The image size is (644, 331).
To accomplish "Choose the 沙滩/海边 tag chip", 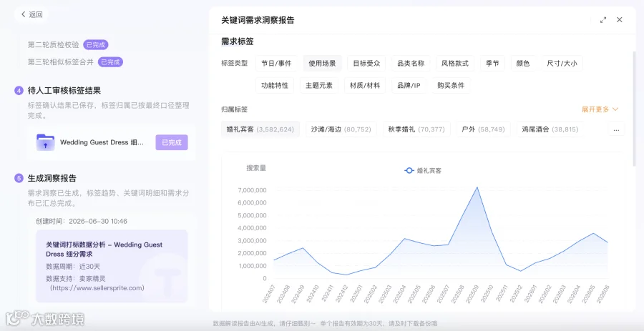I will coord(341,129).
